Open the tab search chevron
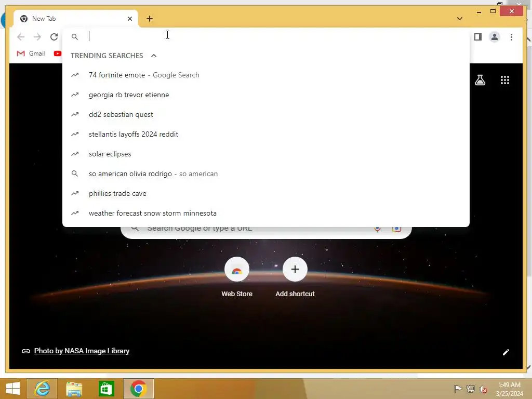The width and height of the screenshot is (532, 399). pyautogui.click(x=459, y=19)
